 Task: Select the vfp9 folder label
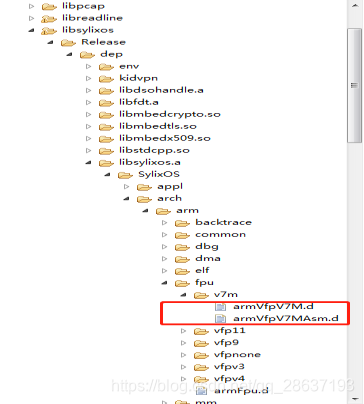point(226,342)
